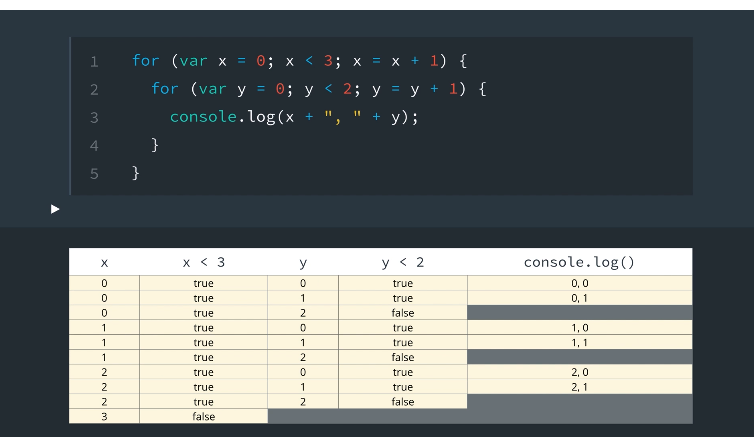Viewport: 754px width, 437px height.
Task: Place cursor on the 'console' keyword
Action: click(x=203, y=117)
